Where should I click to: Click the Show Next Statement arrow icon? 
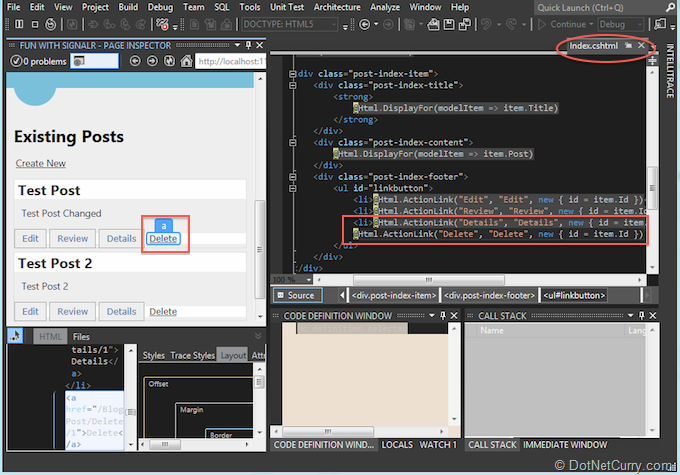(x=92, y=25)
